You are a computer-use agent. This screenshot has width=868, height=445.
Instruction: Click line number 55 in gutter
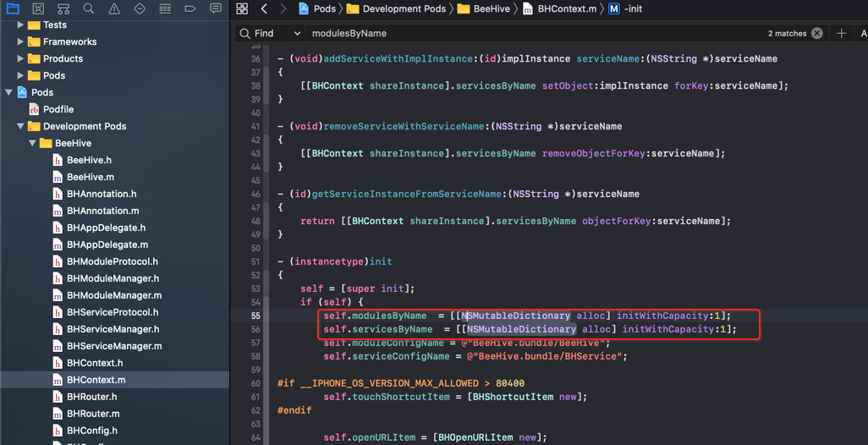pos(255,316)
